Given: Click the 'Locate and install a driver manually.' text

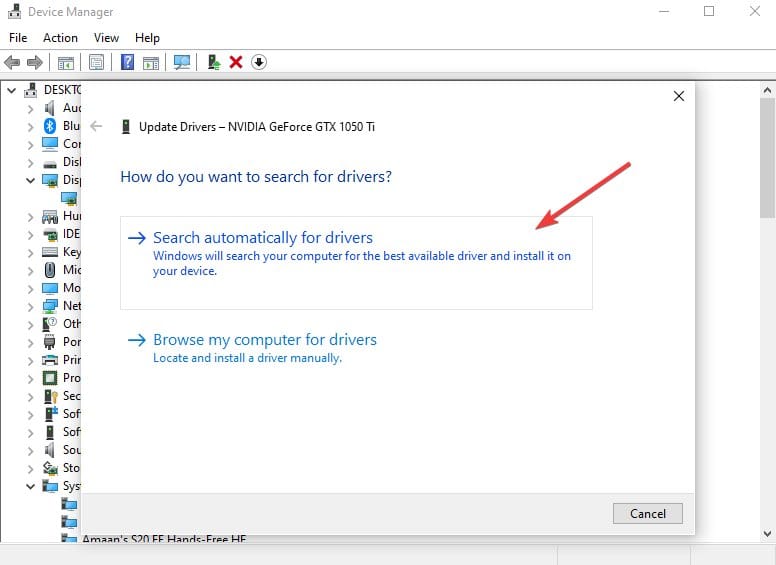Looking at the screenshot, I should click(247, 358).
